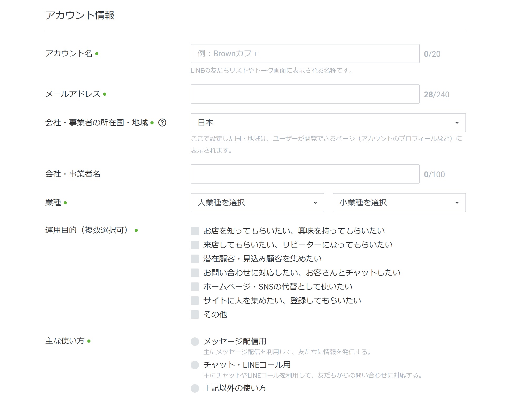Open the country dropdown showing 日本
The width and height of the screenshot is (532, 395).
tap(328, 123)
